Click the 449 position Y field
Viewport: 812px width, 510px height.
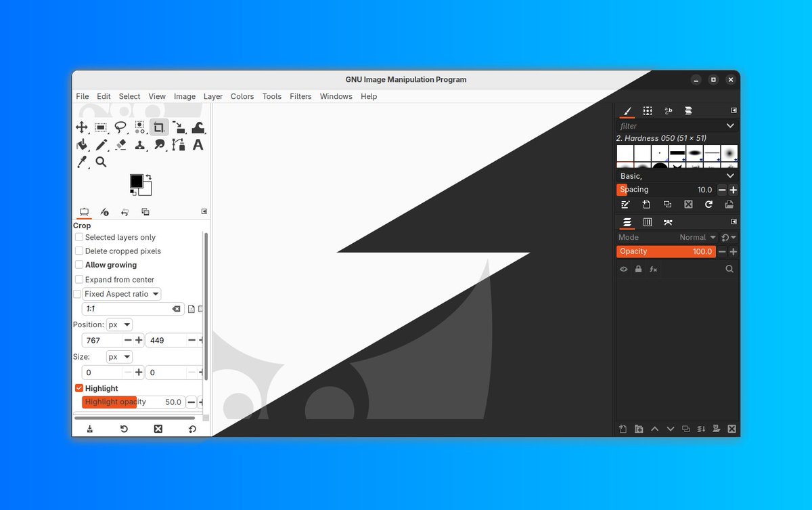(166, 340)
